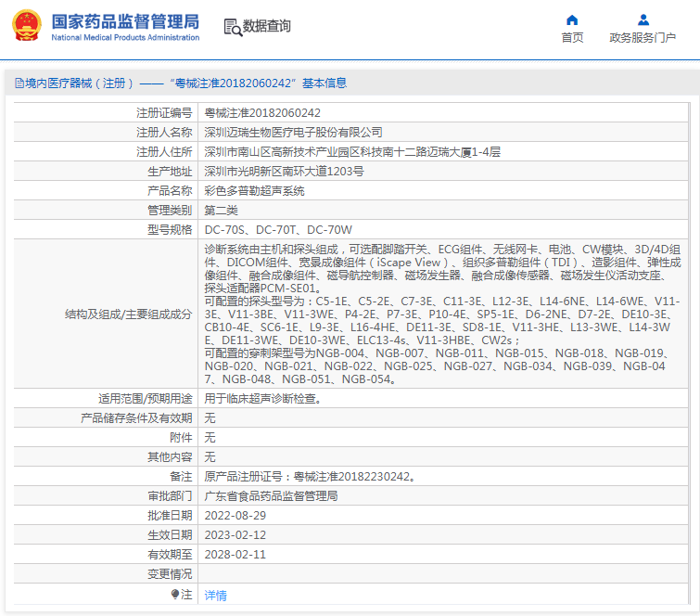Open the 政务服务门户 link
Image resolution: width=700 pixels, height=616 pixels.
(643, 37)
